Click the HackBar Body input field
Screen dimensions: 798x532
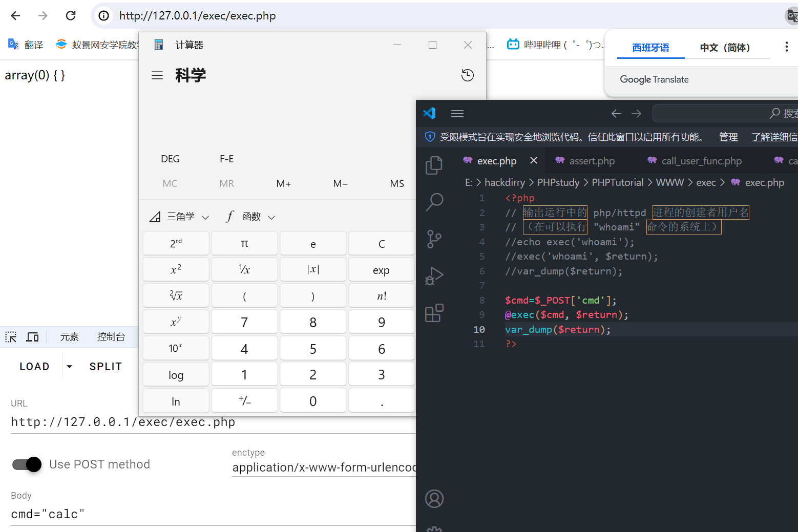coord(213,514)
